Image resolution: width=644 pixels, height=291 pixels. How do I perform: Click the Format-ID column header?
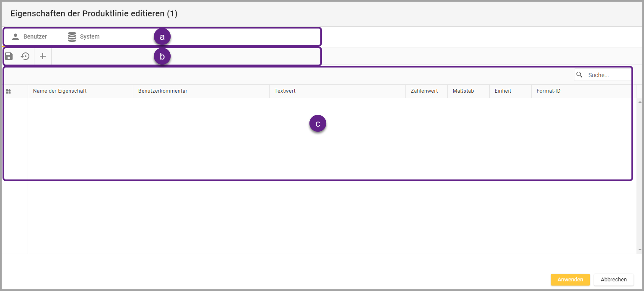548,91
